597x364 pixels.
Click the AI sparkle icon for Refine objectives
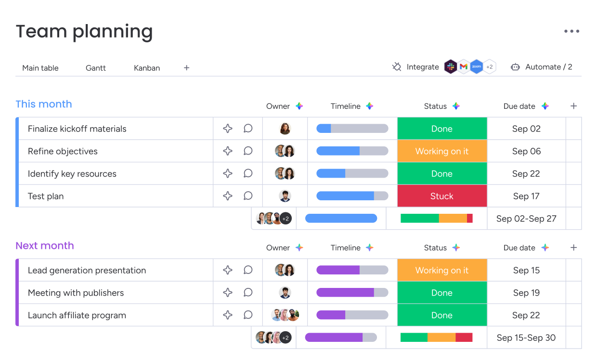coord(228,151)
